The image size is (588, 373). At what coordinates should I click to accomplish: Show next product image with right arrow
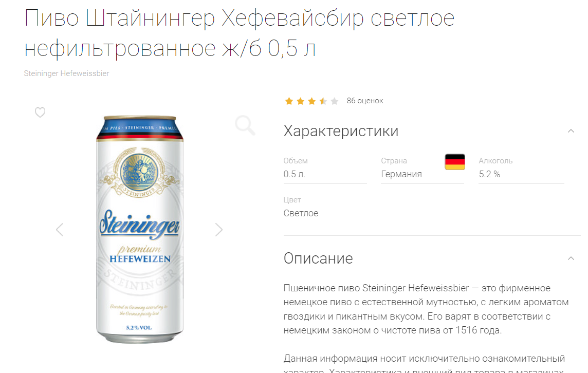pos(219,230)
